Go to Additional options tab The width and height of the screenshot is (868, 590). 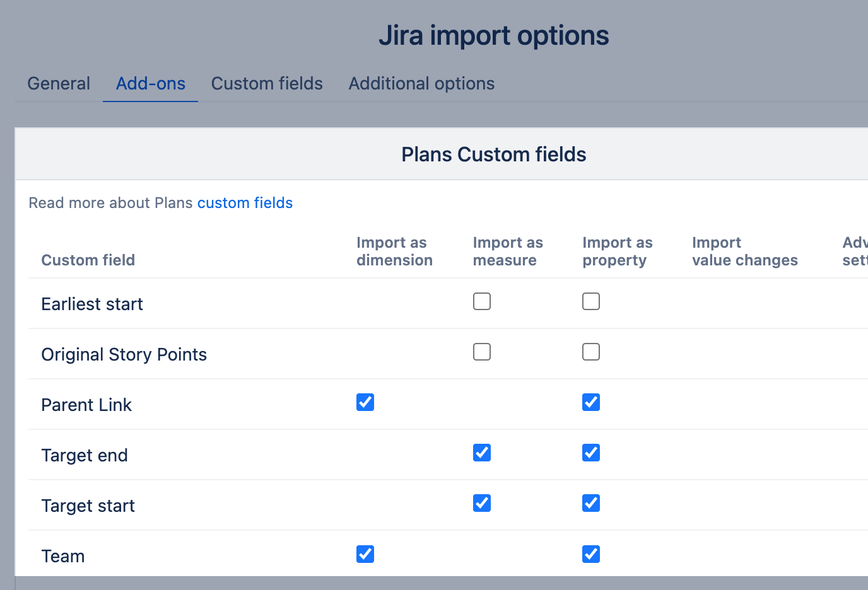click(421, 84)
